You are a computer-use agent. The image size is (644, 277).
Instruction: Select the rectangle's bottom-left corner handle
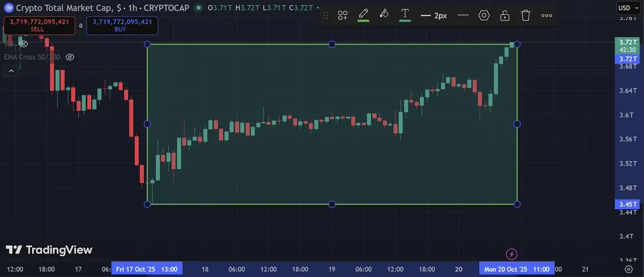147,204
